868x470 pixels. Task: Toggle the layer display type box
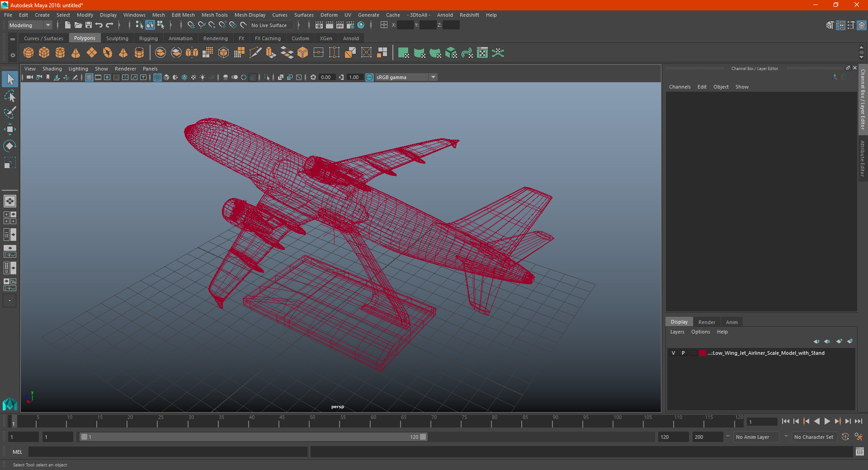693,353
